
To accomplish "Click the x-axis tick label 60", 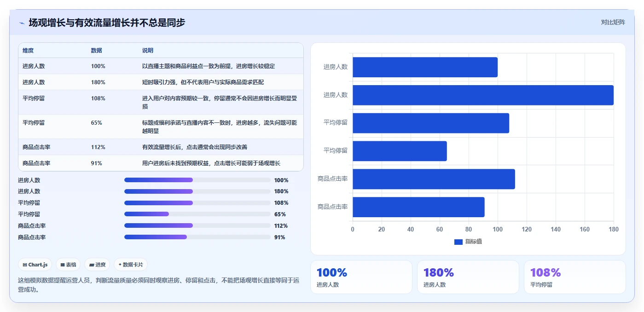I will pyautogui.click(x=440, y=229).
